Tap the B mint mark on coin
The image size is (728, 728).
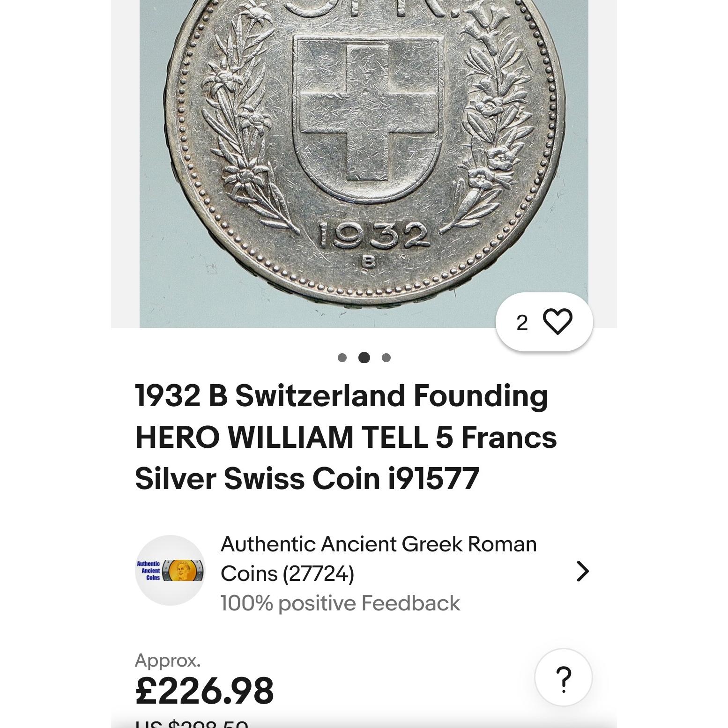click(369, 262)
